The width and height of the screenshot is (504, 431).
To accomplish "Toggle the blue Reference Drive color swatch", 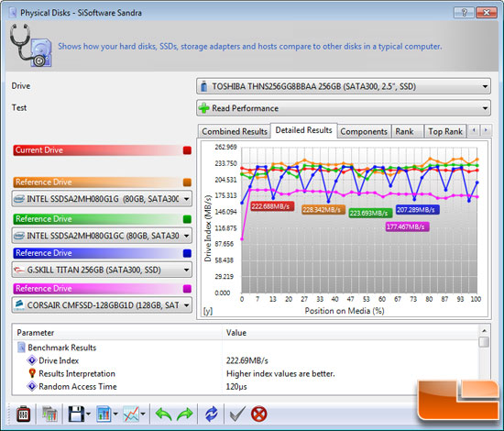I will pos(187,253).
